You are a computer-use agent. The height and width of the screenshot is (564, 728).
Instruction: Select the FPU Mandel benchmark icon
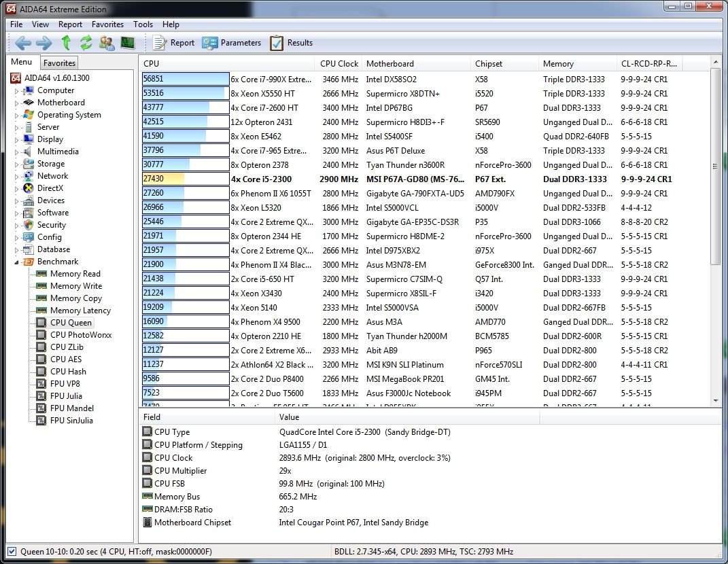pyautogui.click(x=41, y=408)
